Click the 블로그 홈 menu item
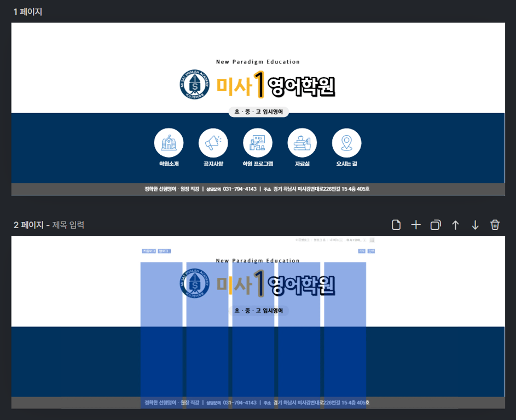The width and height of the screenshot is (516, 420). point(318,240)
